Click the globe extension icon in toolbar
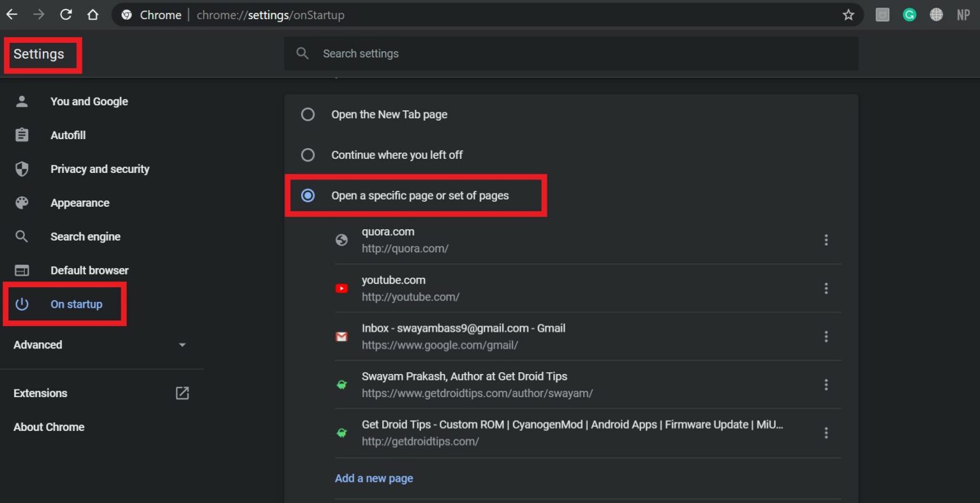 (x=936, y=15)
